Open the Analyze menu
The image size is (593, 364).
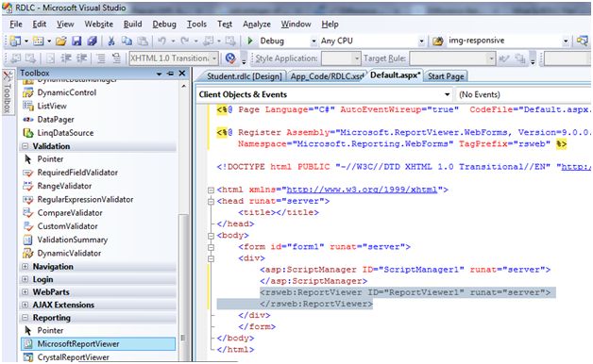(257, 25)
